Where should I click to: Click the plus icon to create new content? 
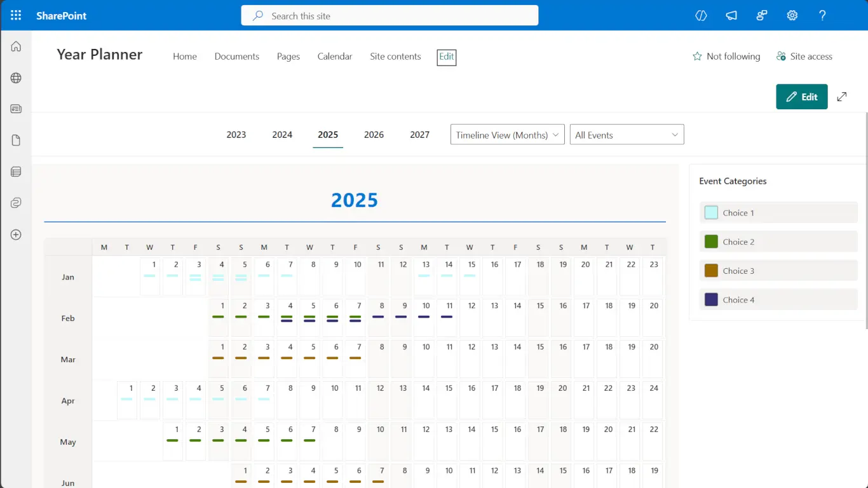pos(16,234)
